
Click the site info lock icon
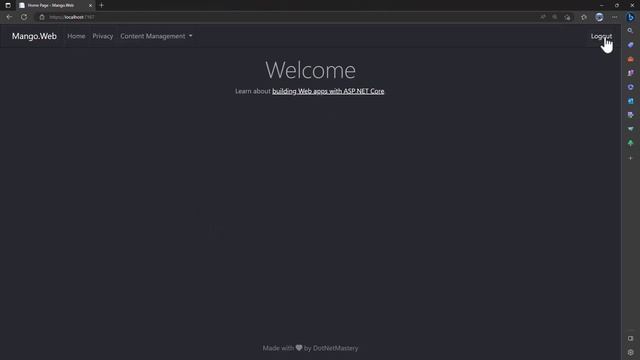pyautogui.click(x=42, y=17)
